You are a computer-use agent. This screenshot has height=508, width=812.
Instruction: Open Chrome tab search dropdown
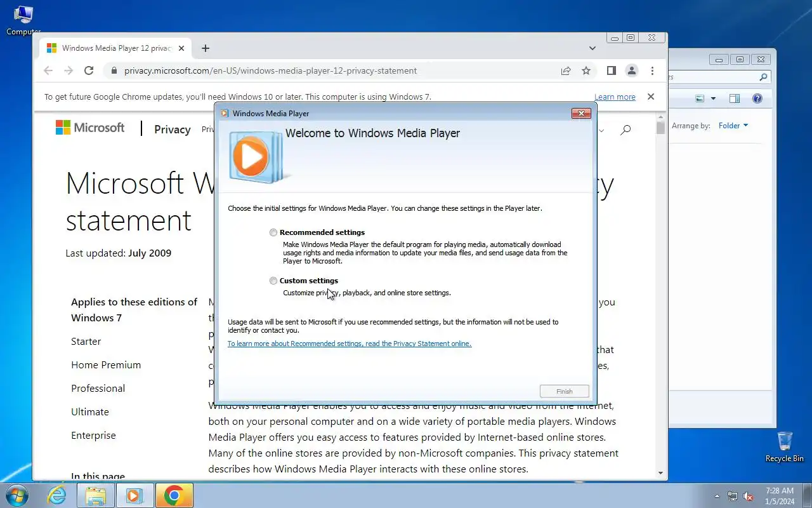(593, 48)
